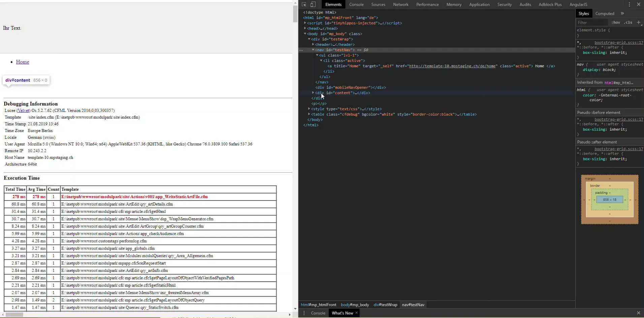Open the console drawer options menu
Screen dimensions: 644x318
tap(304, 313)
